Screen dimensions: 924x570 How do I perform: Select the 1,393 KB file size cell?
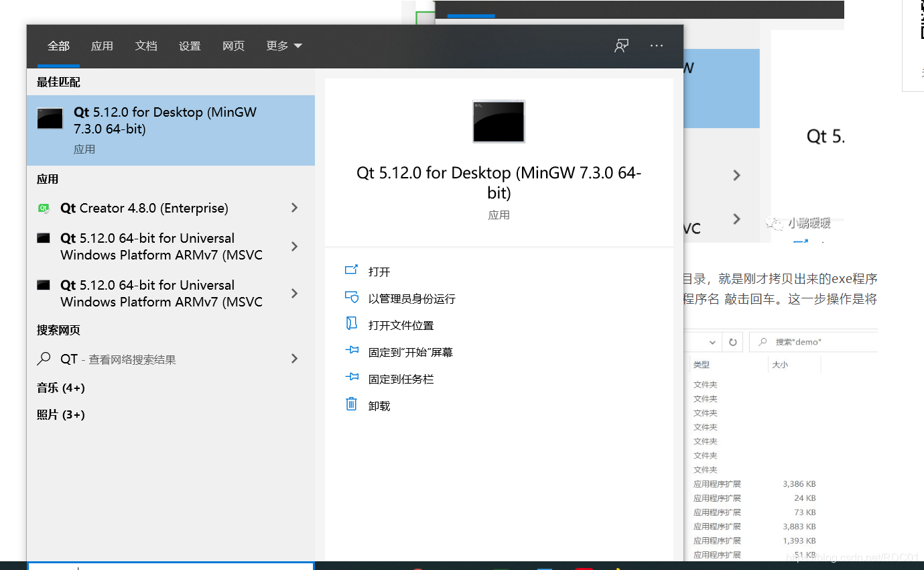(x=799, y=540)
